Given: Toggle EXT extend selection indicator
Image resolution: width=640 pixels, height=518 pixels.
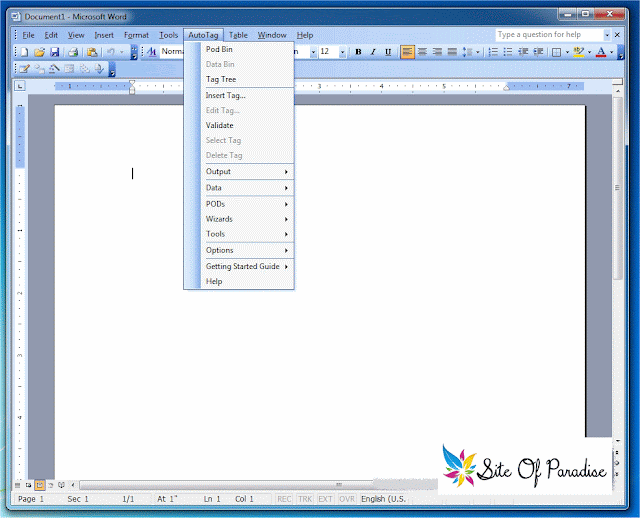Looking at the screenshot, I should point(325,499).
